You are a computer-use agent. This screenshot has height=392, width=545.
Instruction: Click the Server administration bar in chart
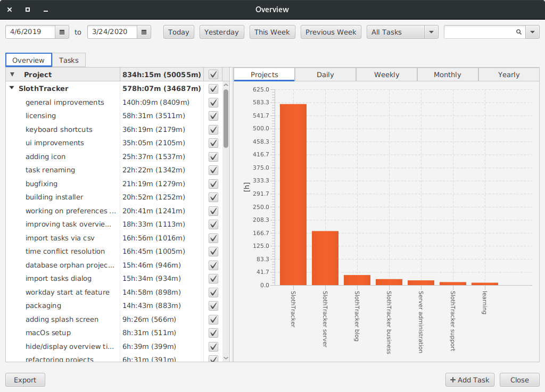click(421, 282)
